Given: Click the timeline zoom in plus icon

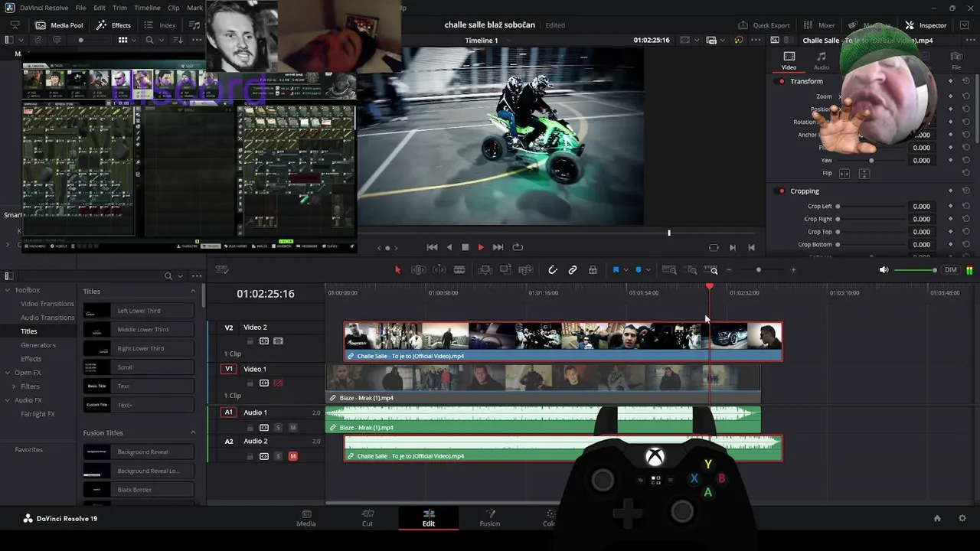Looking at the screenshot, I should (793, 270).
